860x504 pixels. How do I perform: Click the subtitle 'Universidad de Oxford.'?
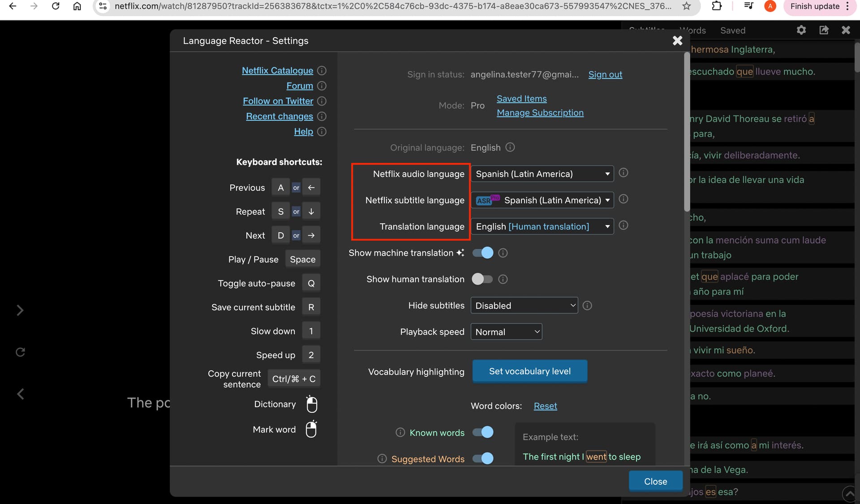pyautogui.click(x=739, y=329)
